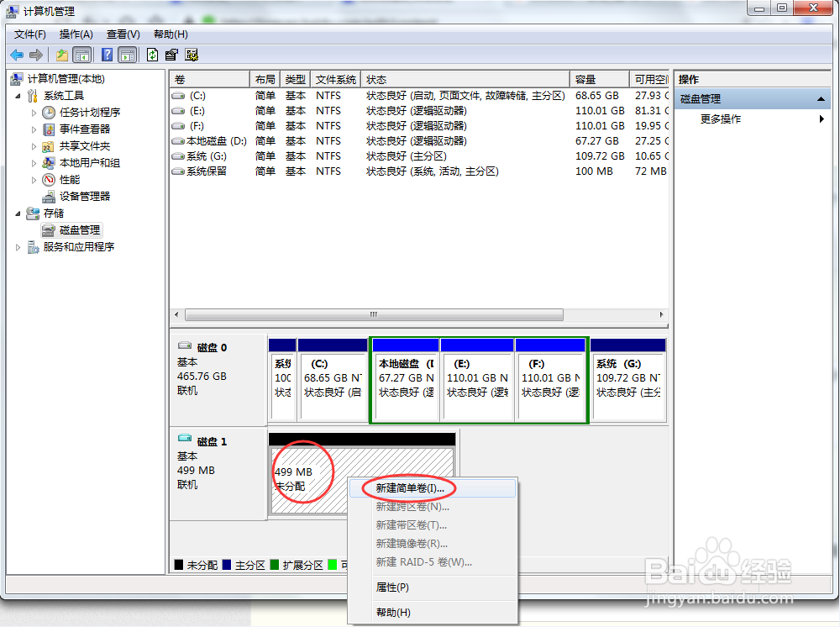This screenshot has height=627, width=840.
Task: Choose 新建简单卷(I)... from context menu
Action: coord(433,488)
